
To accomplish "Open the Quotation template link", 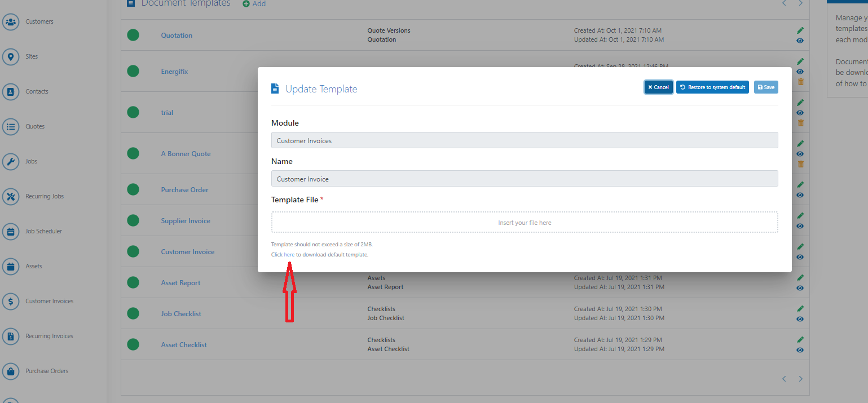I will coord(177,36).
